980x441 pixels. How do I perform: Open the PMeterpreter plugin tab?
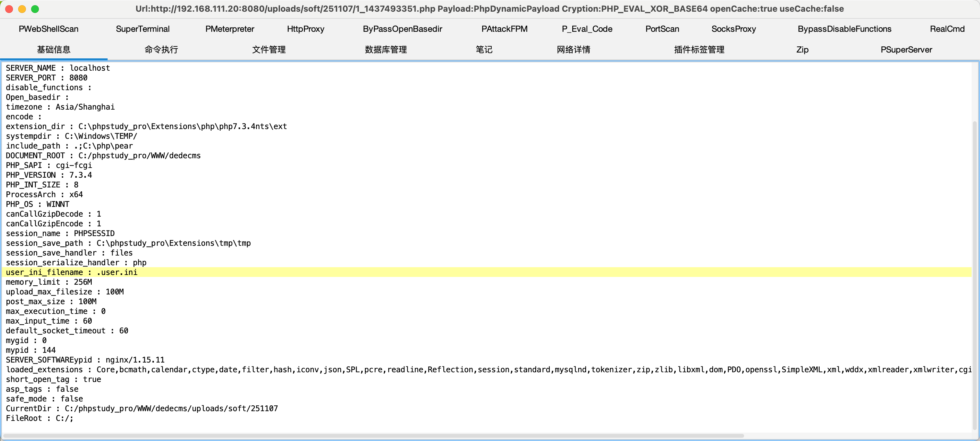coord(229,29)
